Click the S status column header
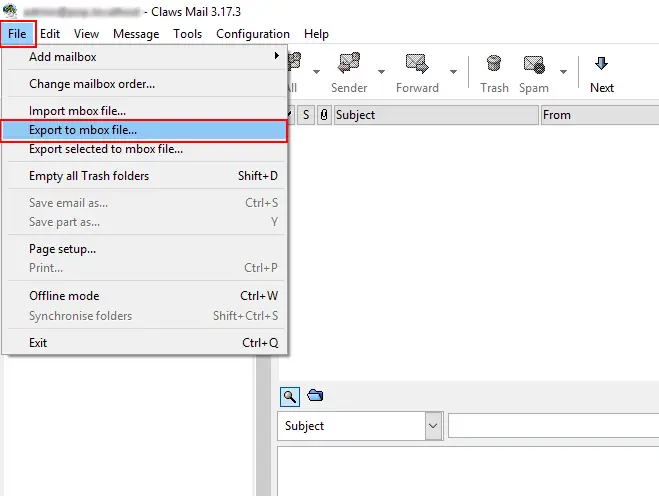Screen dimensions: 659x496 tap(306, 115)
